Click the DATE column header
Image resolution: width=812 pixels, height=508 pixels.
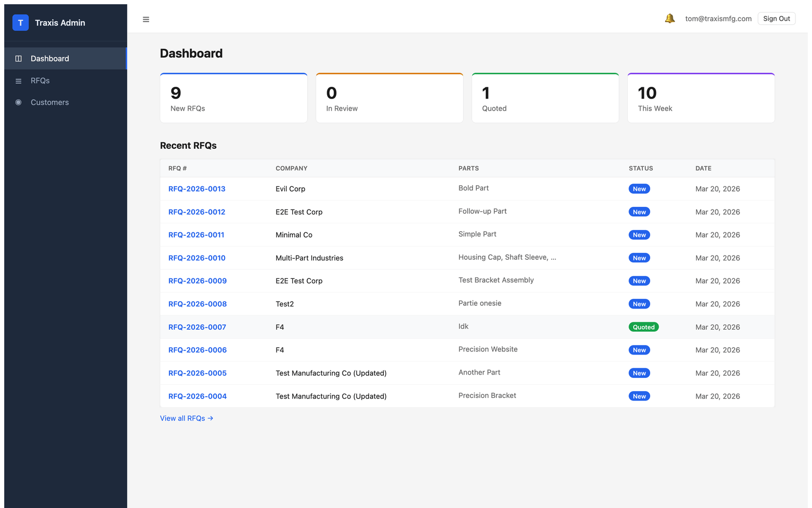(703, 169)
